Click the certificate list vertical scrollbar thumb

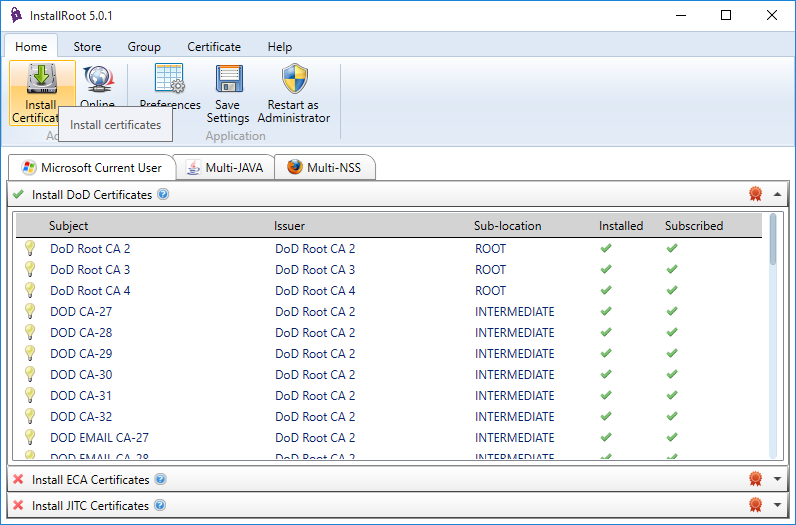(773, 239)
